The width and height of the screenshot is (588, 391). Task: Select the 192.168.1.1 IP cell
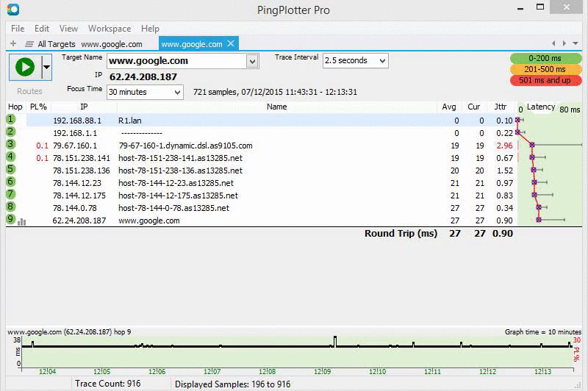pyautogui.click(x=75, y=133)
